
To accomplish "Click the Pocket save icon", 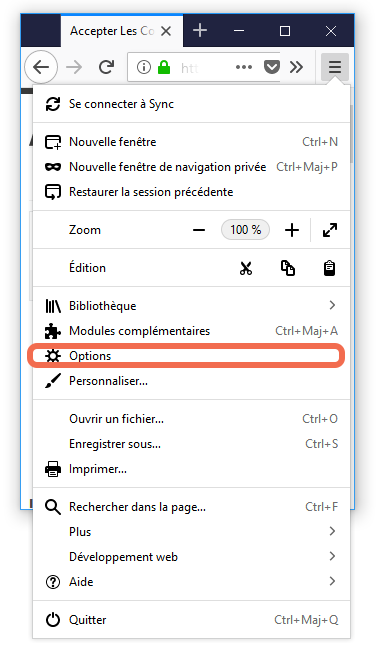I will pos(272,67).
